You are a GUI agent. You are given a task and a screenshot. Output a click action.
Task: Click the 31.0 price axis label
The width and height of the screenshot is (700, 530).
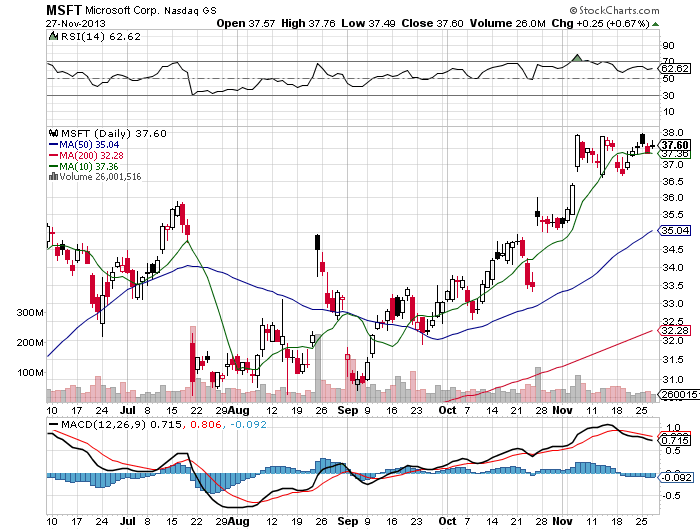[x=672, y=380]
